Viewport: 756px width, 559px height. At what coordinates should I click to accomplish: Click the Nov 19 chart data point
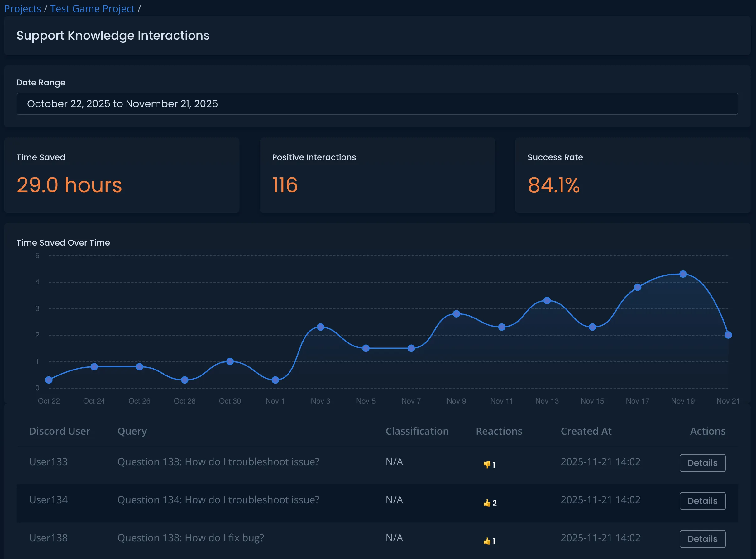pos(683,274)
